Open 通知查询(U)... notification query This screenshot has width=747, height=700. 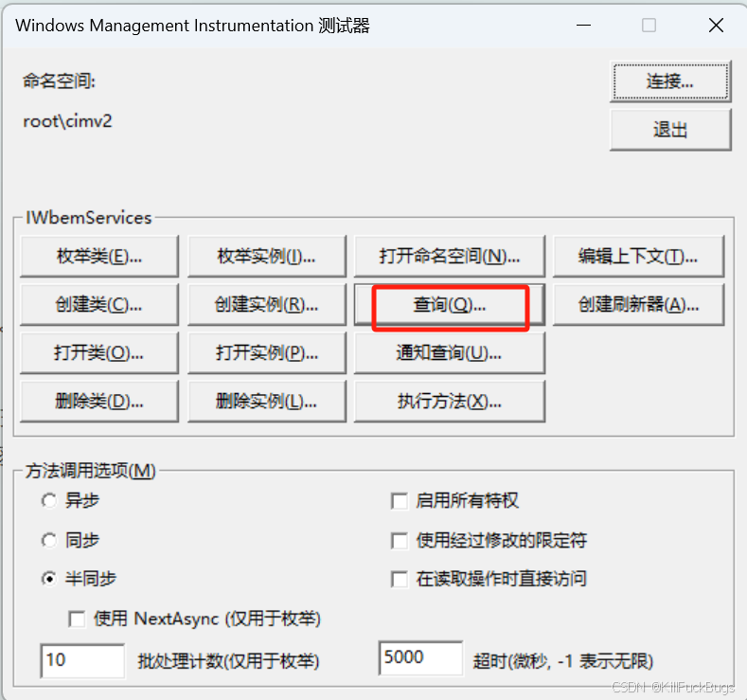coord(450,353)
